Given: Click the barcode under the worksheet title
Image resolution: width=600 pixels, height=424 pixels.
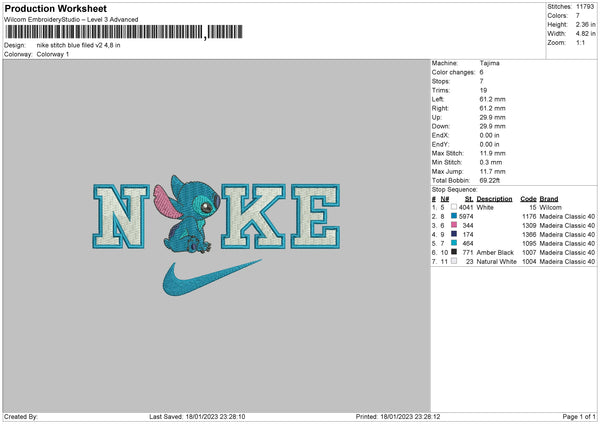Looking at the screenshot, I should click(124, 32).
